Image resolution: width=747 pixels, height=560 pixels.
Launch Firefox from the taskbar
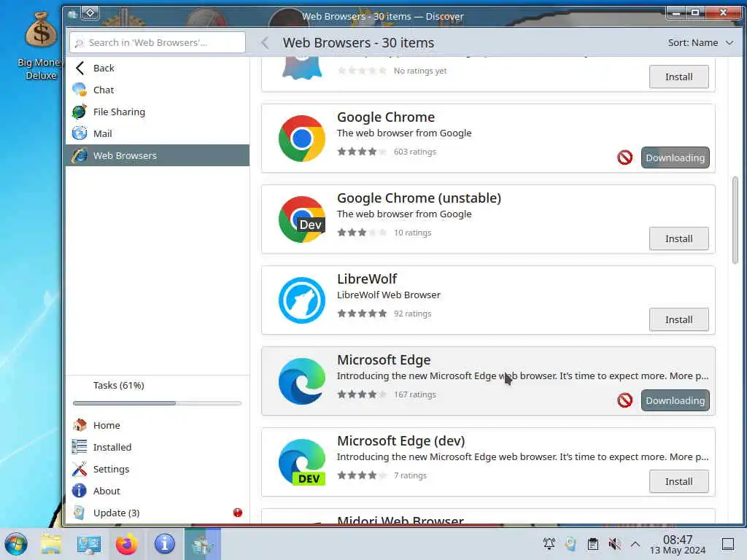[x=126, y=544]
